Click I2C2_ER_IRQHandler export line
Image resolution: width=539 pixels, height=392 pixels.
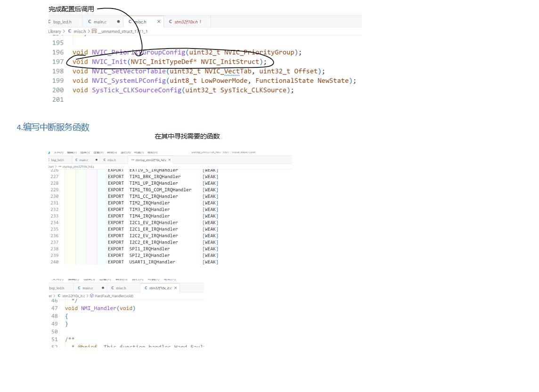(x=163, y=242)
